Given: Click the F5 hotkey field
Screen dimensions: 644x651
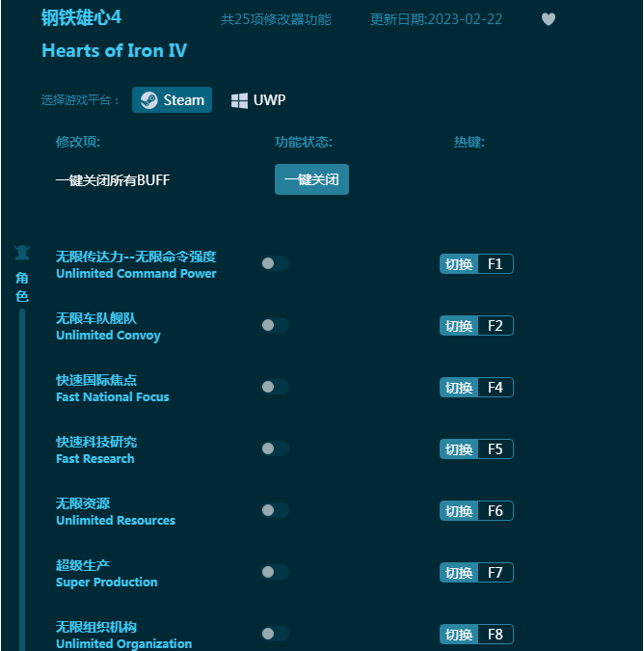Looking at the screenshot, I should point(496,449).
